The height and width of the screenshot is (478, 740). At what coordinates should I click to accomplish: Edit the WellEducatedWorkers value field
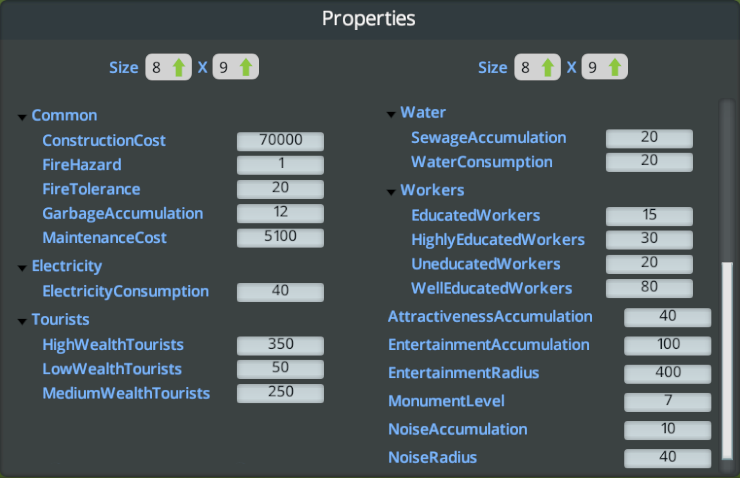coord(649,289)
